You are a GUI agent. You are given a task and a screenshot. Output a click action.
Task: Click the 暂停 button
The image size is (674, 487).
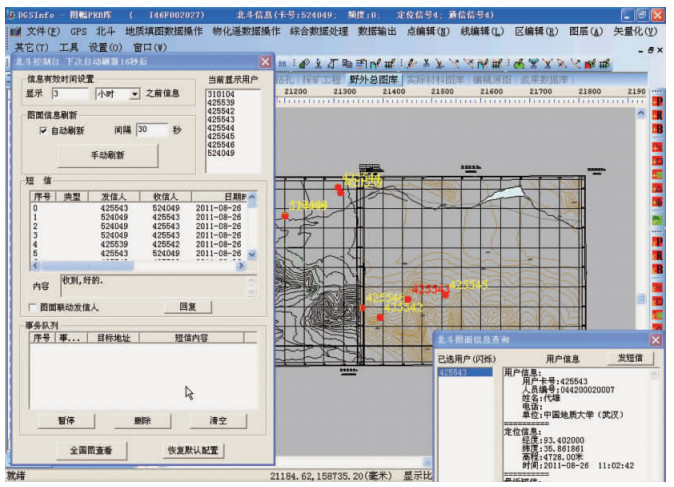click(66, 420)
